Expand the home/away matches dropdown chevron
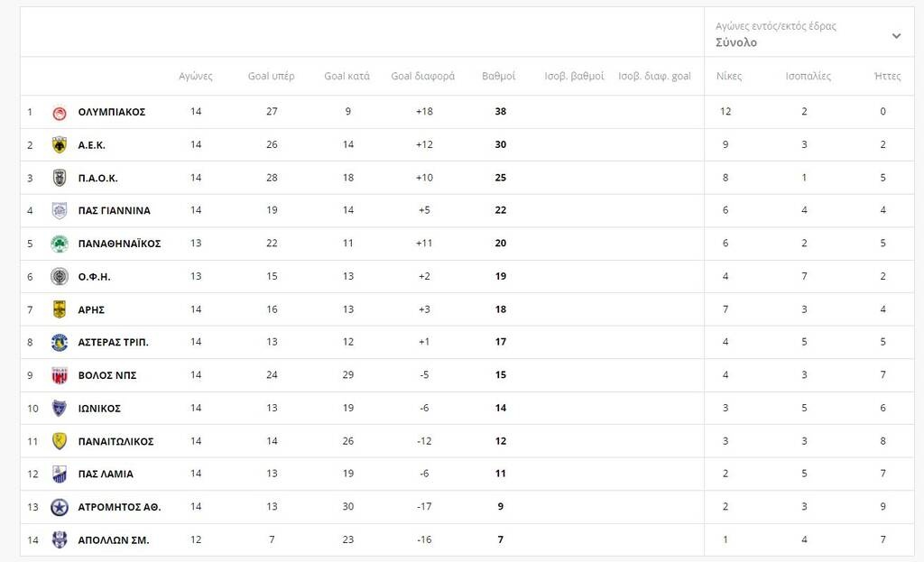This screenshot has height=562, width=924. [896, 36]
